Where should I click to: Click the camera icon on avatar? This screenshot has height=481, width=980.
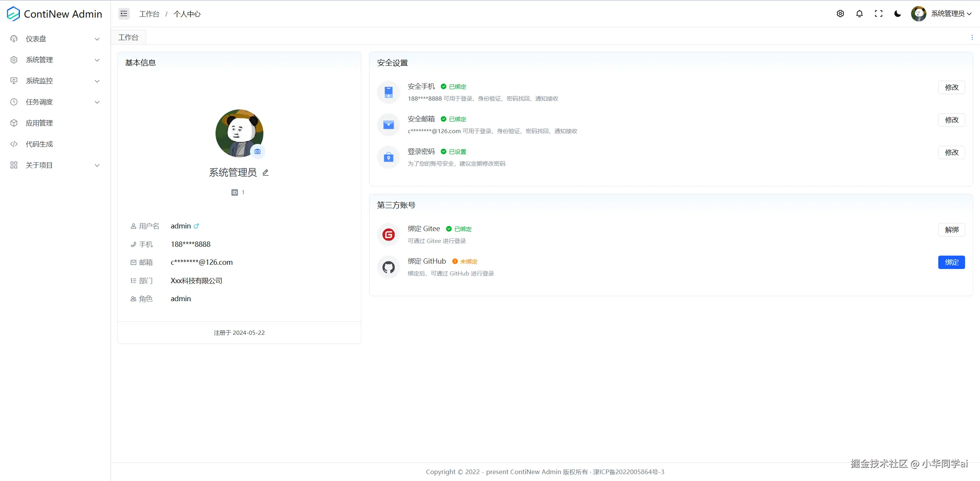(258, 152)
